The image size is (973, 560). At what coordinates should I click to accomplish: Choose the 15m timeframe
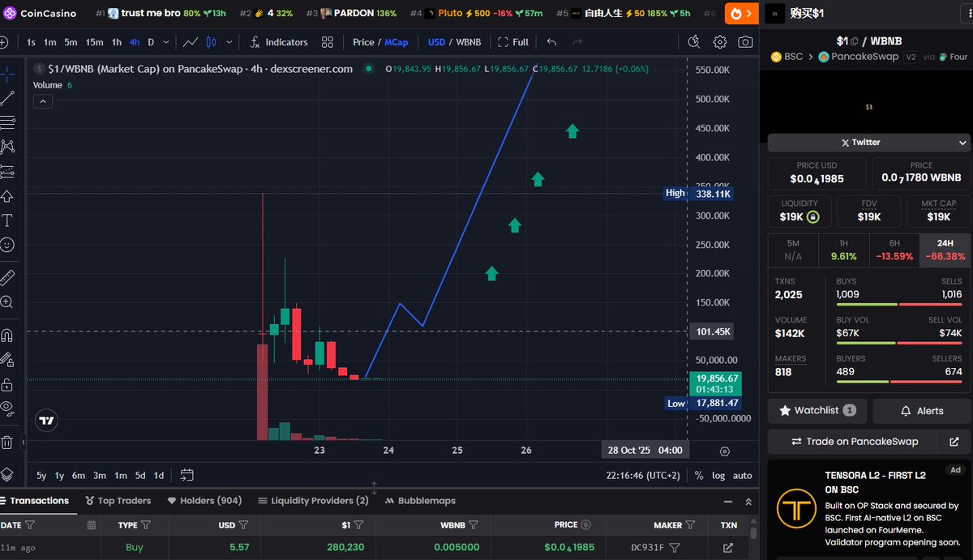[x=94, y=42]
